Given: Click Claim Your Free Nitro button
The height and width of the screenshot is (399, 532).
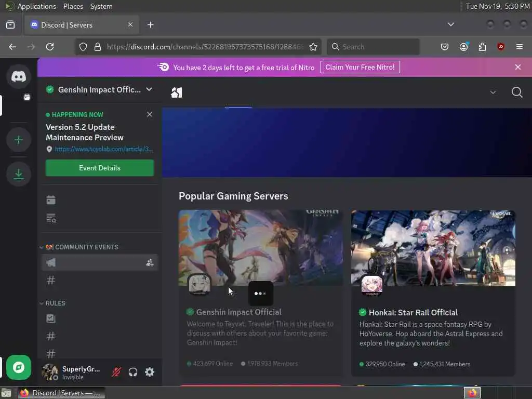Looking at the screenshot, I should 360,67.
